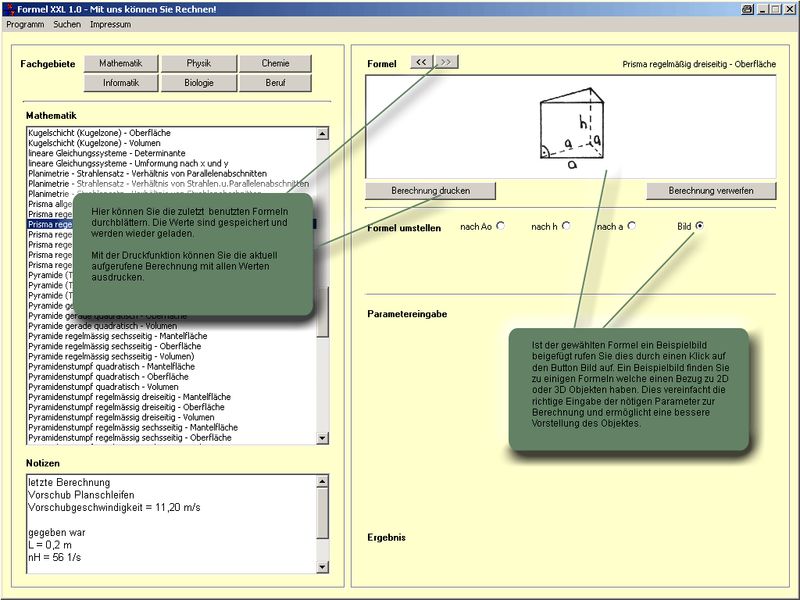Click inside the Notizen text field
800x600 pixels.
(x=170, y=525)
